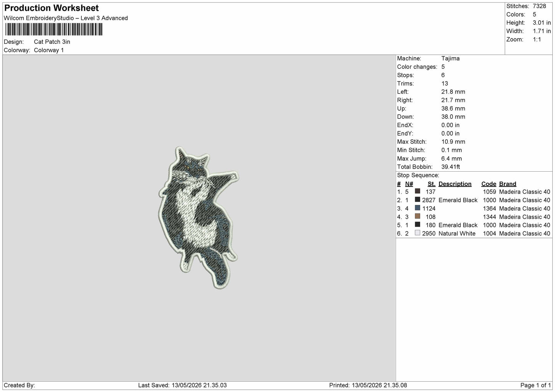The image size is (555, 392).
Task: Click the design name 'Cat Patch 3in'
Action: [x=52, y=42]
